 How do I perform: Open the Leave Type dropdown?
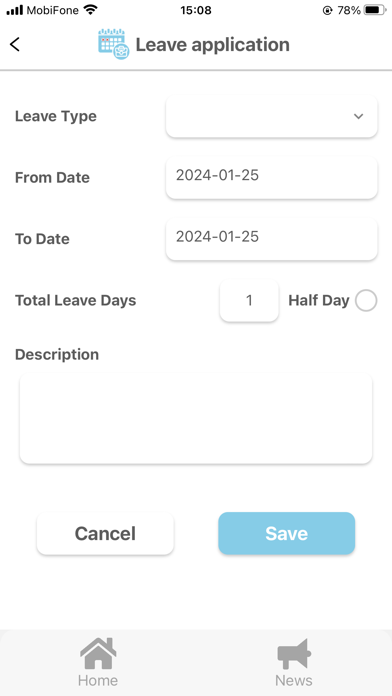pyautogui.click(x=272, y=116)
